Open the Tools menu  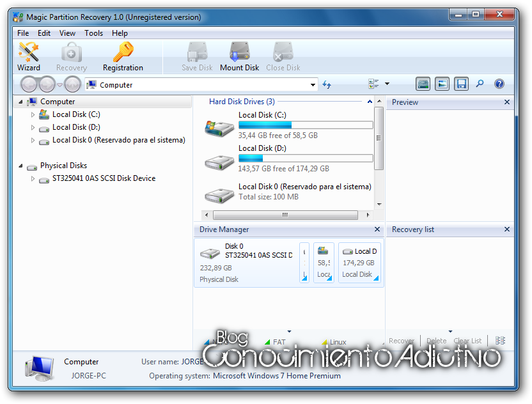pos(93,33)
